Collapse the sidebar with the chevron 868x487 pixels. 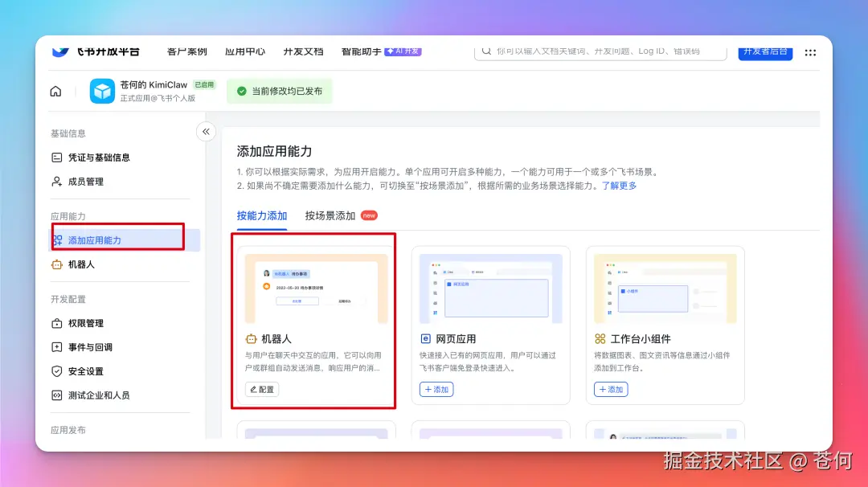click(206, 131)
